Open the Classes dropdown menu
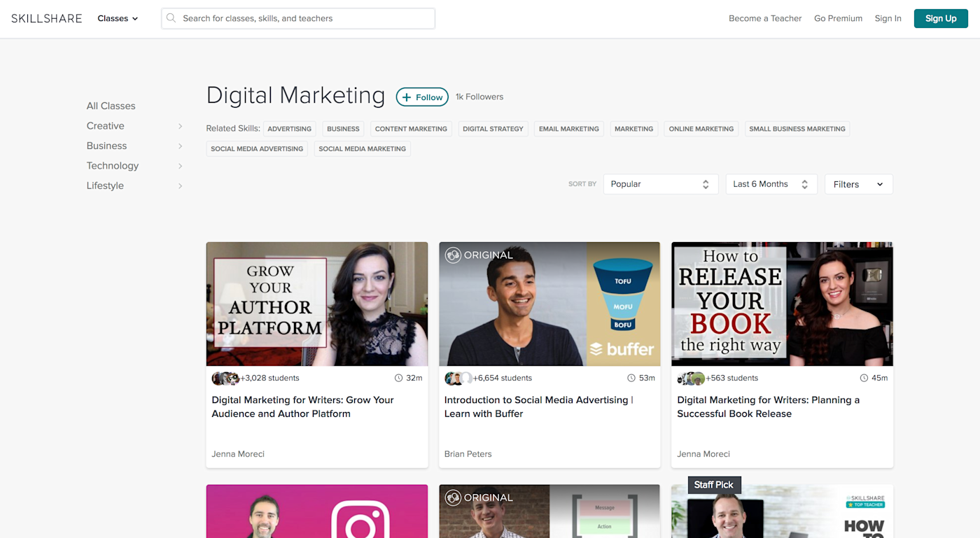The image size is (980, 538). pyautogui.click(x=118, y=18)
